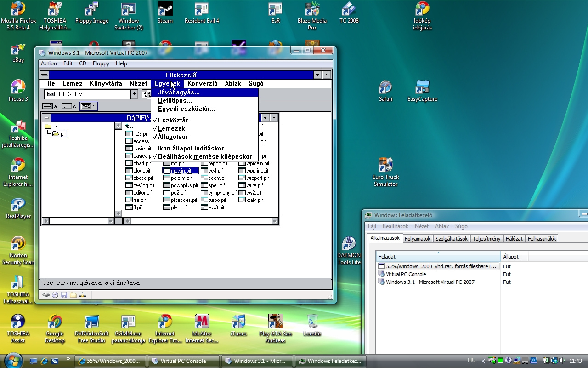Screen dimensions: 588x368
Task: Choose Egyedi eszköztár... menu entry
Action: (204, 109)
